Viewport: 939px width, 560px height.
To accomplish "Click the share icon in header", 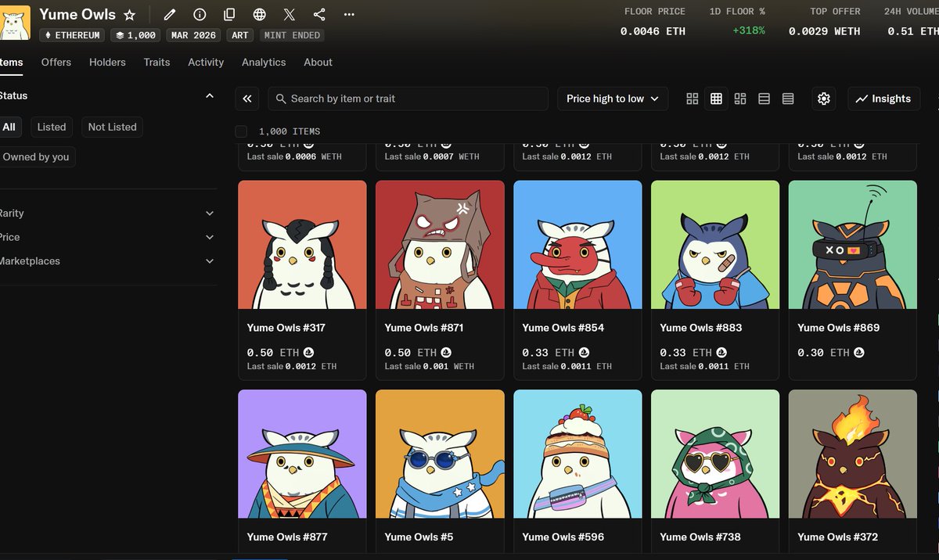I will click(x=319, y=15).
